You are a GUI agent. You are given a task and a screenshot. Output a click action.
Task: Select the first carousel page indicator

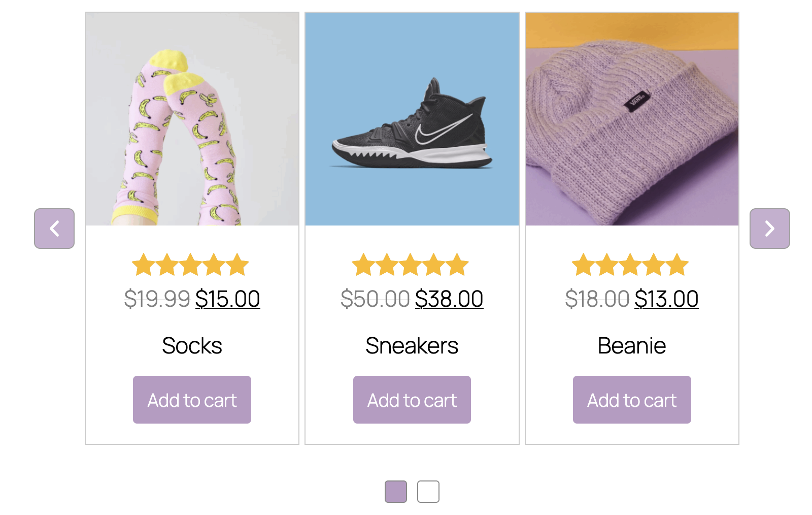pos(396,492)
